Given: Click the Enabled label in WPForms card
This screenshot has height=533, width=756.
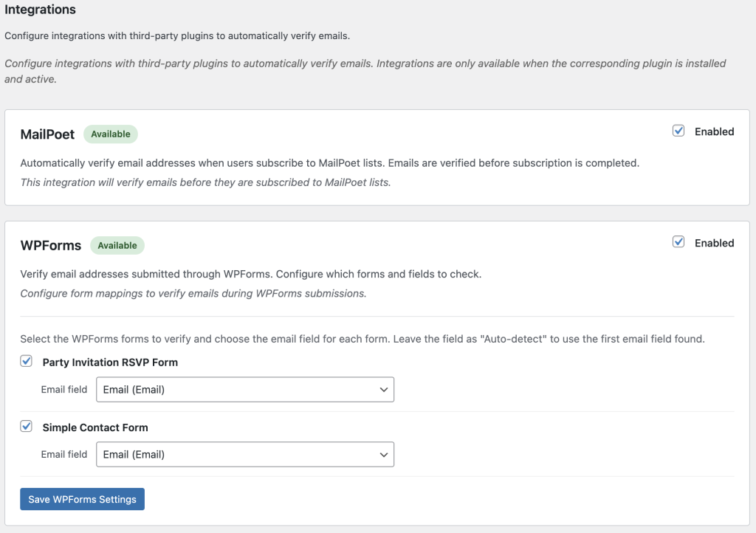Looking at the screenshot, I should pyautogui.click(x=714, y=243).
